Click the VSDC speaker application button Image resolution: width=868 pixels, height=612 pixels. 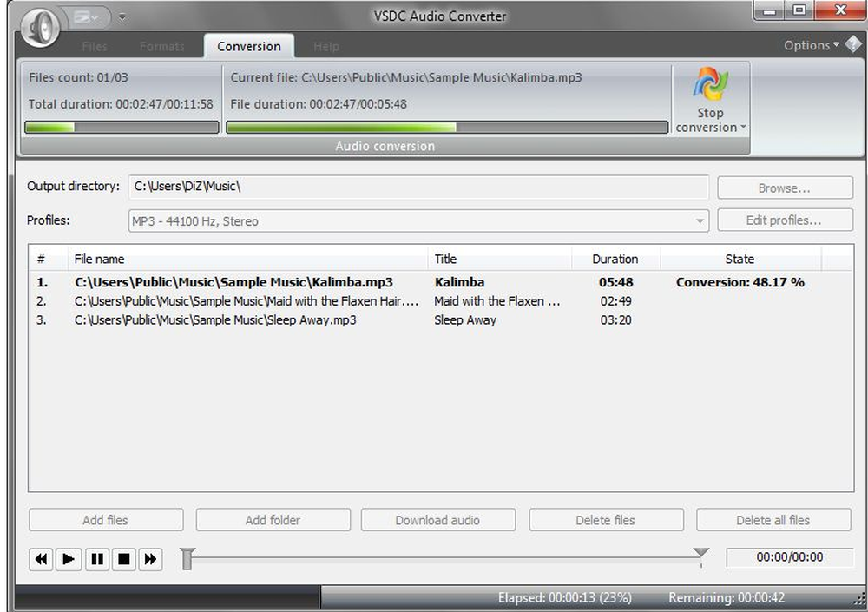(x=41, y=26)
